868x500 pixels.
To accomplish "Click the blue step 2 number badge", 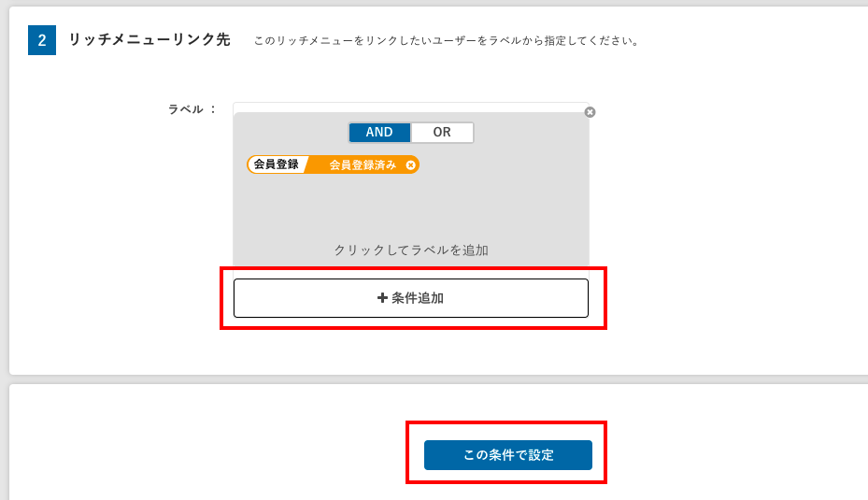I will click(x=42, y=41).
